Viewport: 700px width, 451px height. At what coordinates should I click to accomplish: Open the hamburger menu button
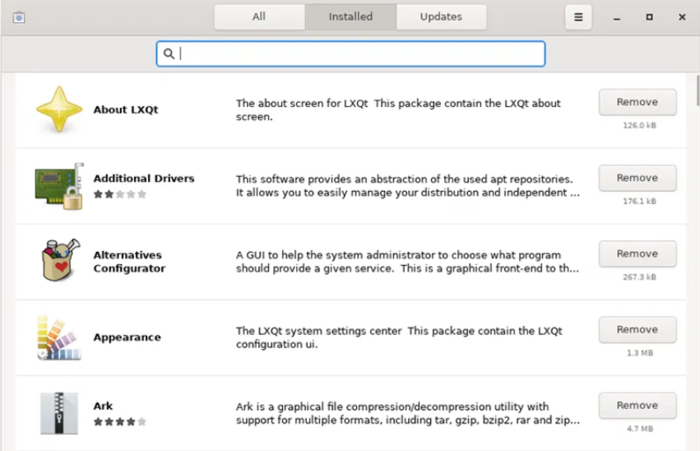tap(578, 17)
